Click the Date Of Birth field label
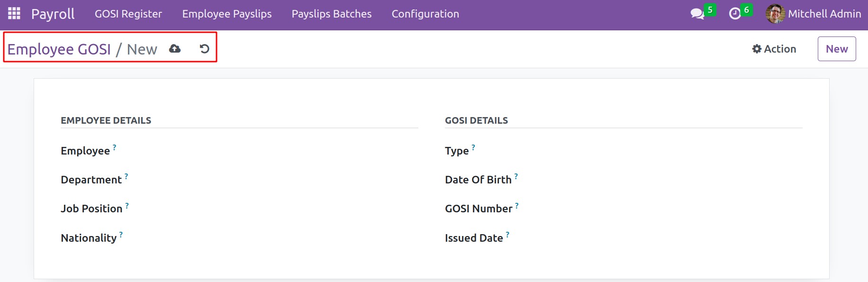868x282 pixels. pos(478,180)
